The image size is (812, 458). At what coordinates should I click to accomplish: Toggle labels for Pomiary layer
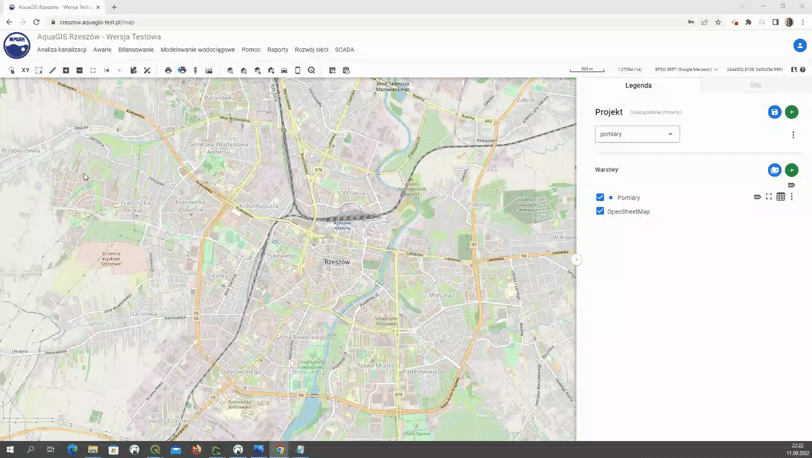[x=757, y=197]
